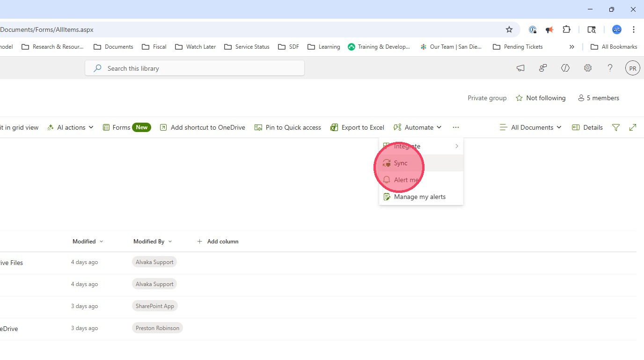Expand content to full screen
The image size is (644, 360).
pyautogui.click(x=633, y=127)
